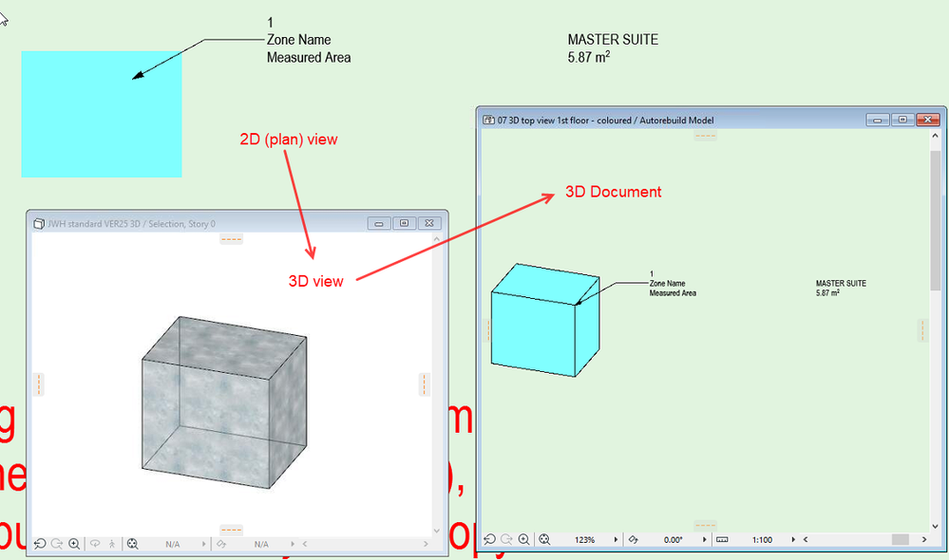Click the large 'Zone Name' label in the plan view
The width and height of the screenshot is (949, 560).
pos(299,40)
